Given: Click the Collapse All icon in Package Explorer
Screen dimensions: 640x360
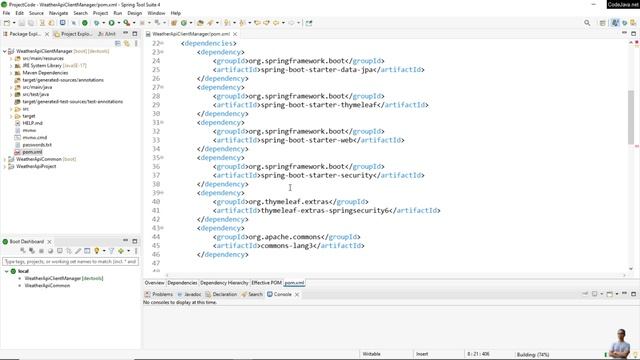Looking at the screenshot, I should click(118, 43).
